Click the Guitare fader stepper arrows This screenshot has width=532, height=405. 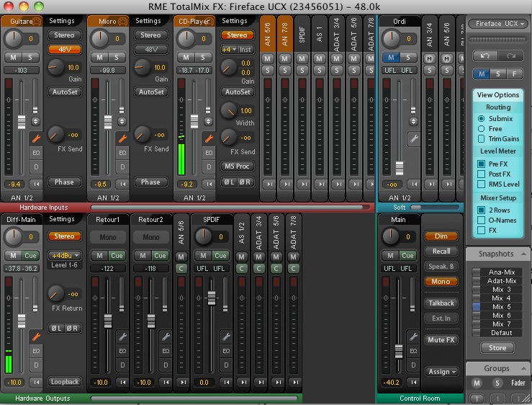pos(35,121)
